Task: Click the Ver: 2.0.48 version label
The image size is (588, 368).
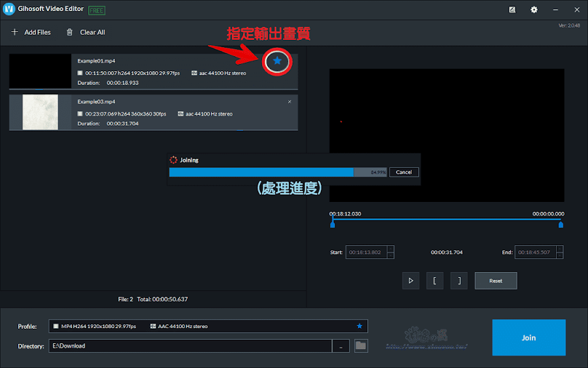Action: tap(569, 25)
